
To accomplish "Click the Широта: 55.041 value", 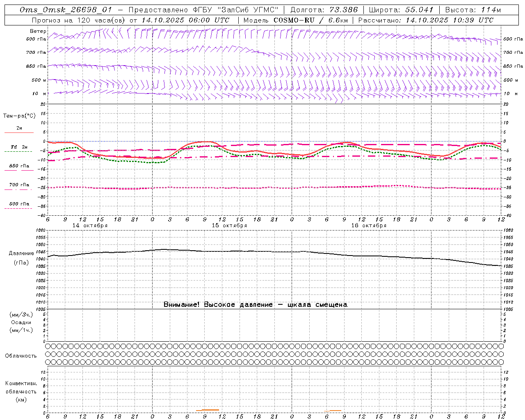I will click(x=401, y=10).
